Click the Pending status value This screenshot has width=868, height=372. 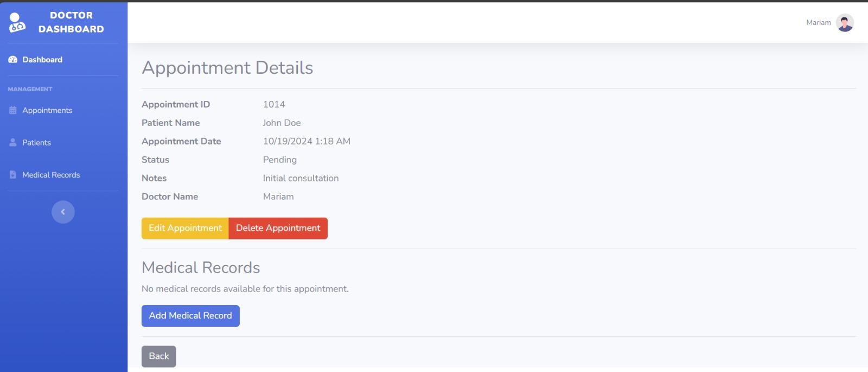tap(279, 160)
